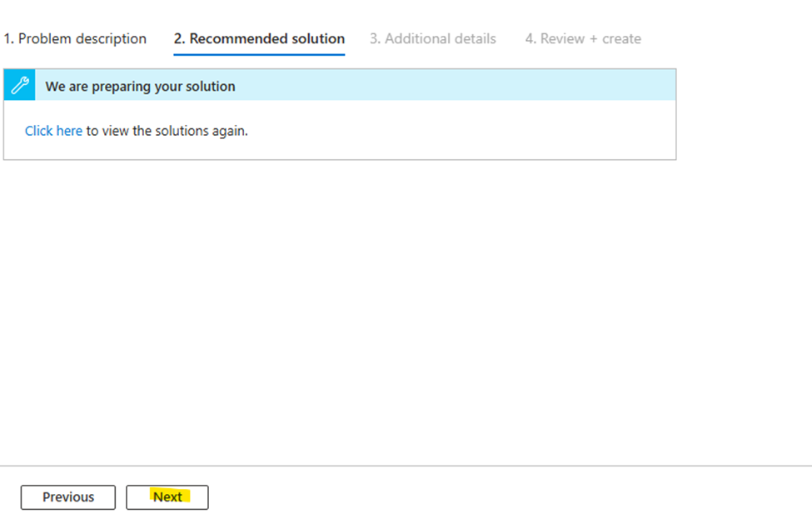Screen dimensions: 812x514
Task: Follow the 'Click here' link
Action: tap(53, 131)
